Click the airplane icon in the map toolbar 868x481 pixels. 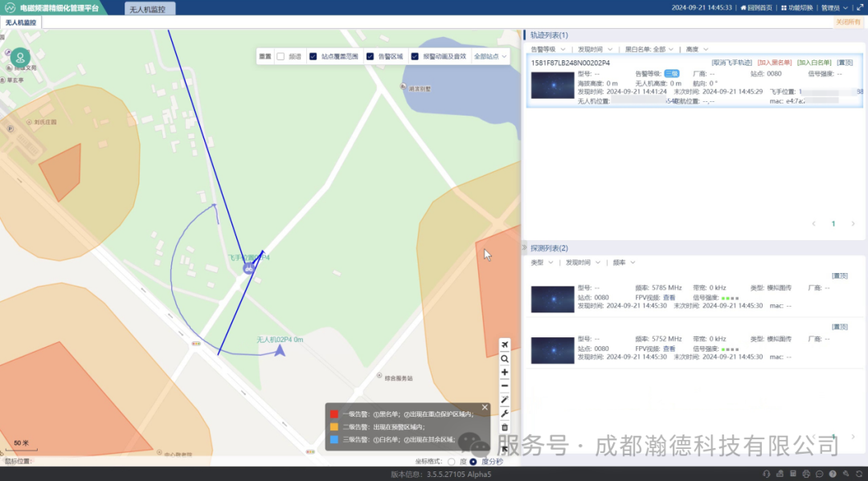pyautogui.click(x=504, y=344)
